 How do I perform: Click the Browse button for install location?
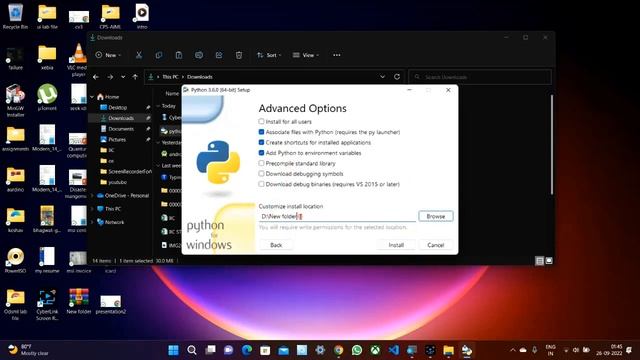pos(436,216)
